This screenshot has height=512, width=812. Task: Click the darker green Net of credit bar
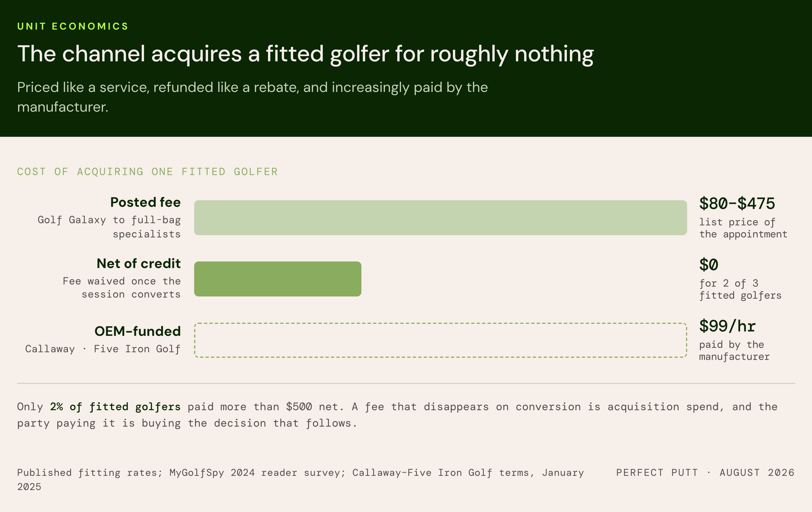[x=278, y=279]
